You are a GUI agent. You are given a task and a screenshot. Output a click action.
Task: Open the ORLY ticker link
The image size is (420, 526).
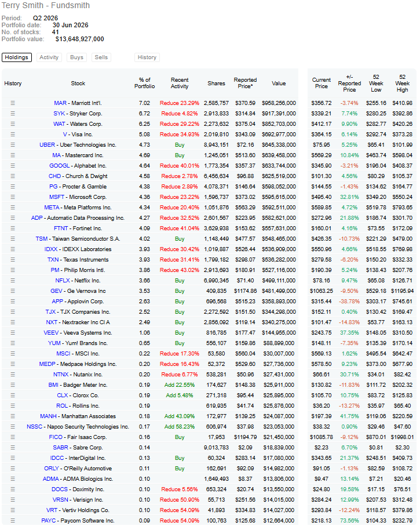[x=52, y=468]
